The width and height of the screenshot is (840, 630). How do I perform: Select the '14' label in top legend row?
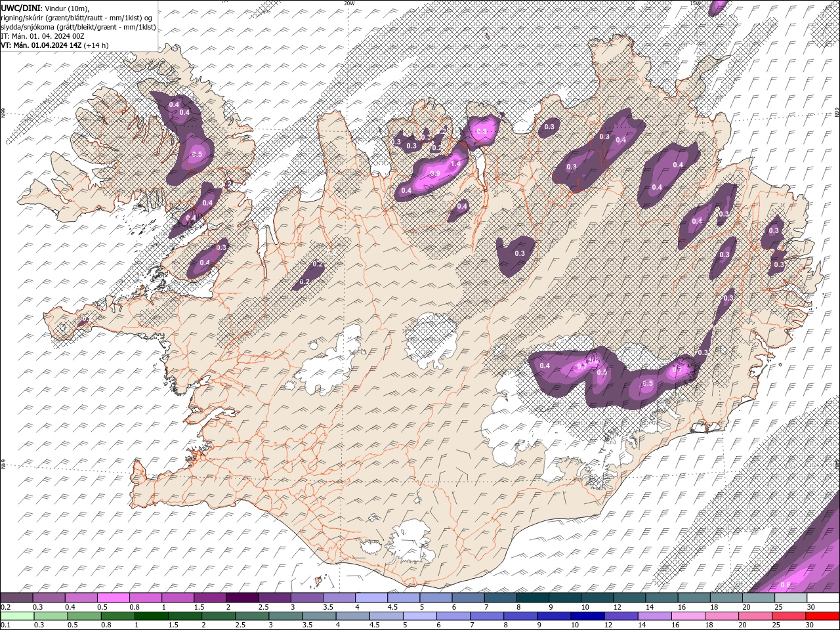tap(649, 607)
